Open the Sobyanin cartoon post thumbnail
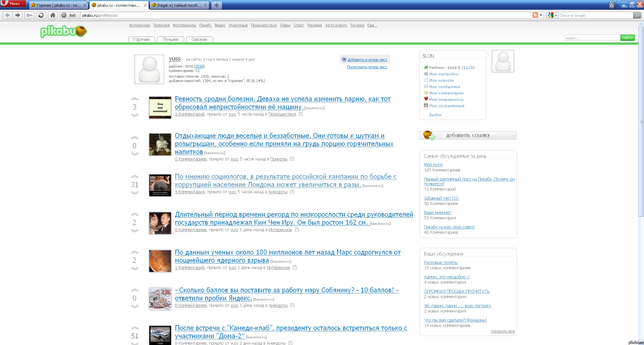The image size is (644, 345). (160, 299)
